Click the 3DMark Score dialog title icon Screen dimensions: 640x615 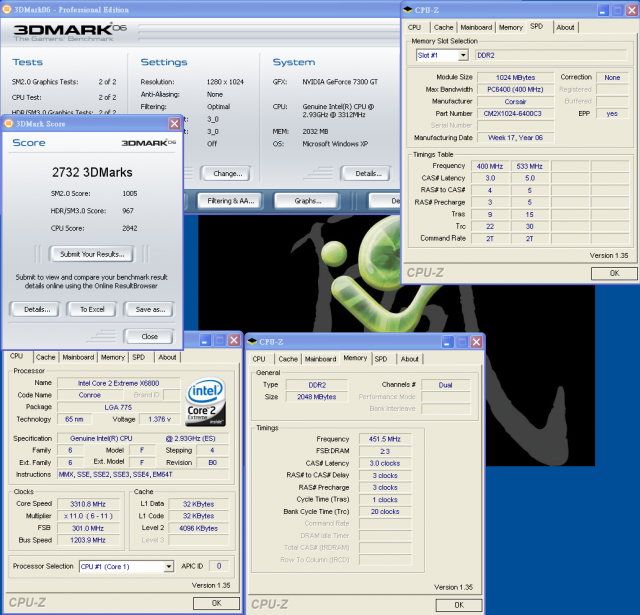(9, 124)
